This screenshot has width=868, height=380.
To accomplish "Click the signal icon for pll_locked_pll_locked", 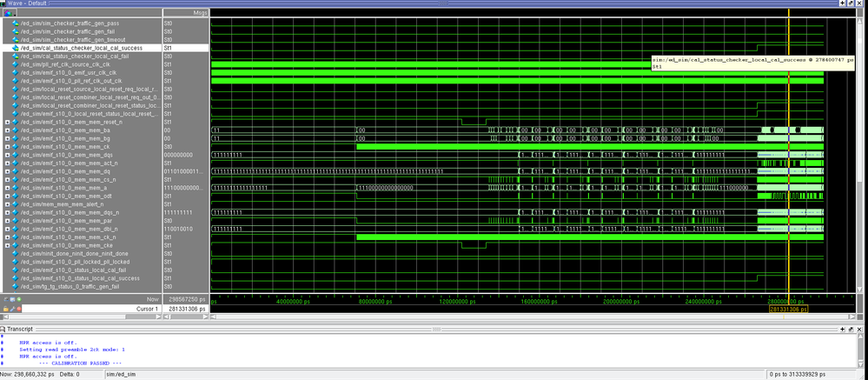I will [x=16, y=262].
